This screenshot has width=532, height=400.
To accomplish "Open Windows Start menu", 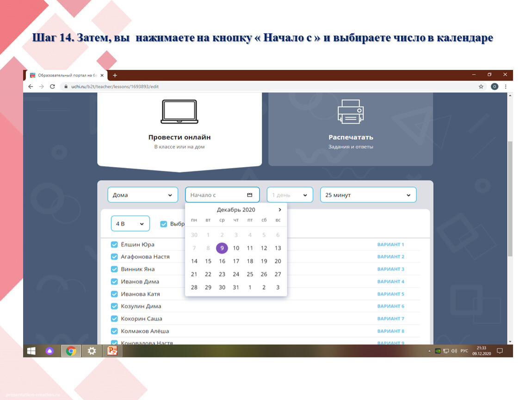I will [x=31, y=351].
